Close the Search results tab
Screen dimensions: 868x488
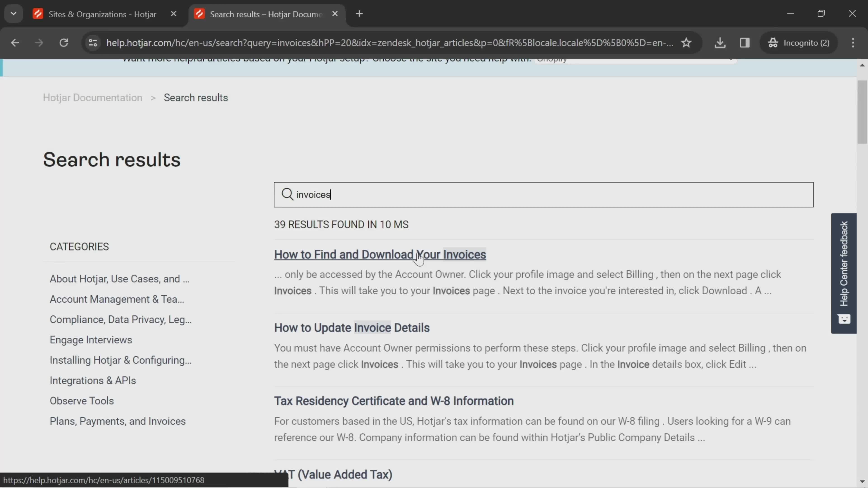(335, 14)
